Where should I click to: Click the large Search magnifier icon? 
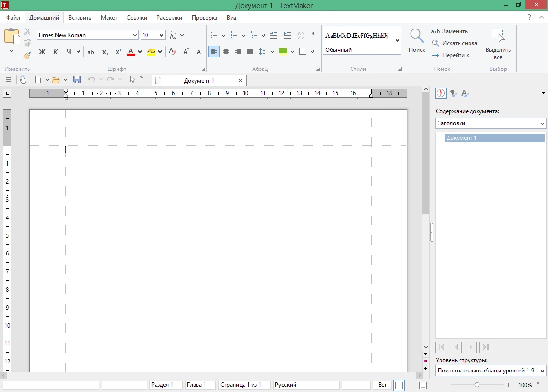pyautogui.click(x=417, y=36)
